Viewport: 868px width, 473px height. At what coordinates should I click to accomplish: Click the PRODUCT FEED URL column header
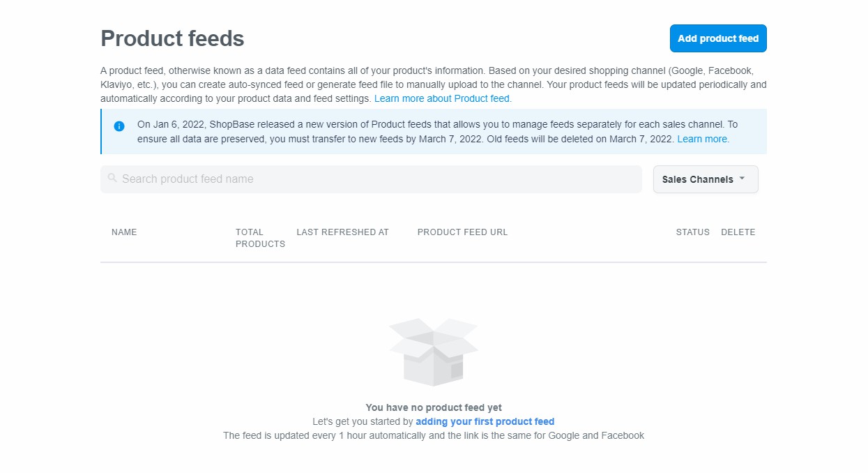462,232
